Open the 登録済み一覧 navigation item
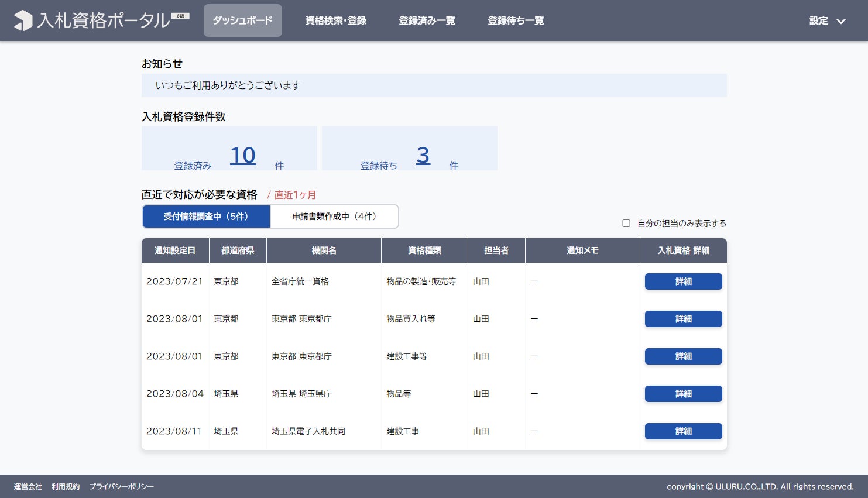This screenshot has width=868, height=498. (427, 20)
